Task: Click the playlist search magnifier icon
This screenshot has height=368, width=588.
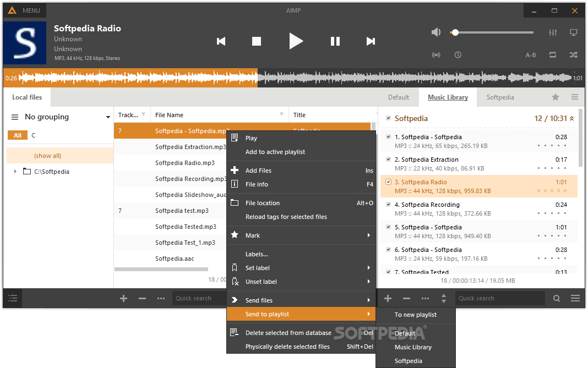Action: tap(557, 298)
